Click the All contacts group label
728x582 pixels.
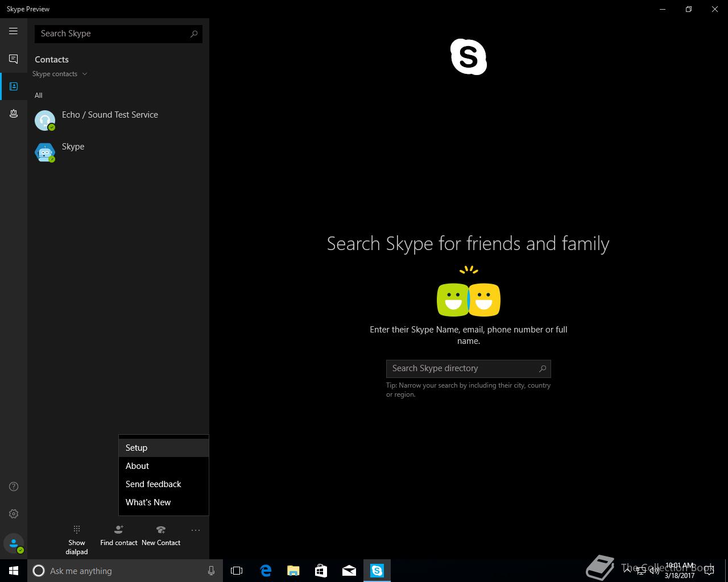pos(39,95)
